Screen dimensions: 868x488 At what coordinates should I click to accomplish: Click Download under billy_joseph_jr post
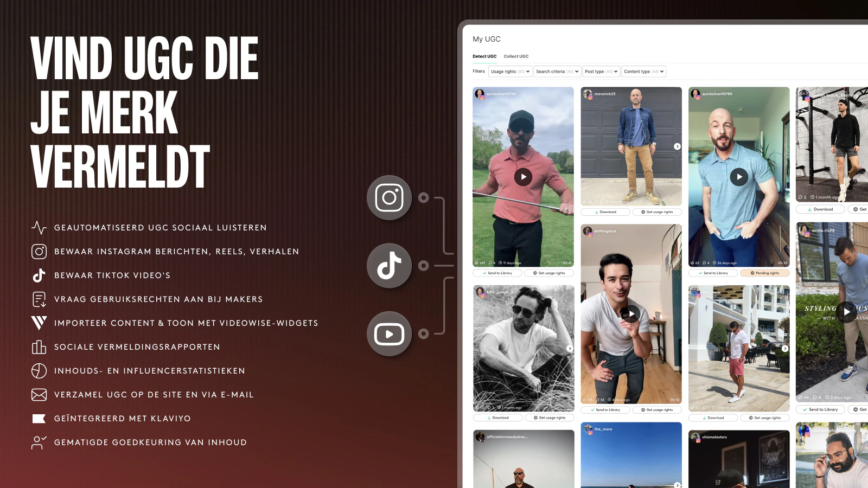pos(498,418)
